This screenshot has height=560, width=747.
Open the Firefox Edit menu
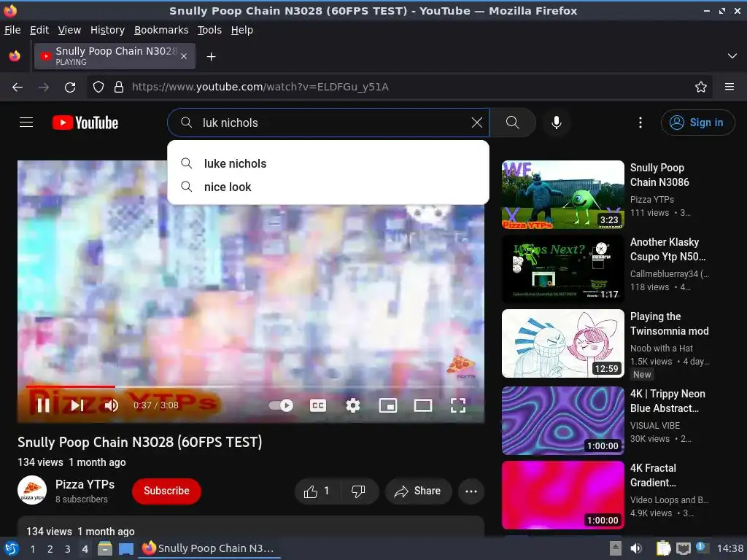pyautogui.click(x=39, y=30)
